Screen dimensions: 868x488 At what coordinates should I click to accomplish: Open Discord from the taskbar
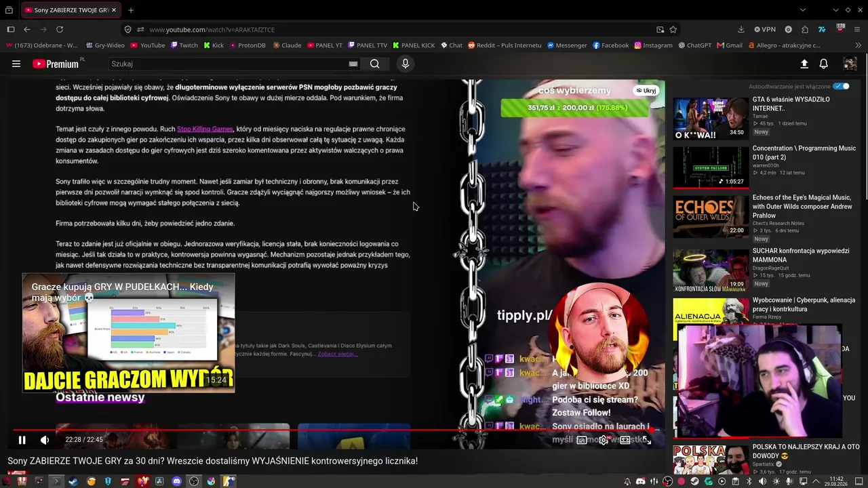(x=176, y=481)
